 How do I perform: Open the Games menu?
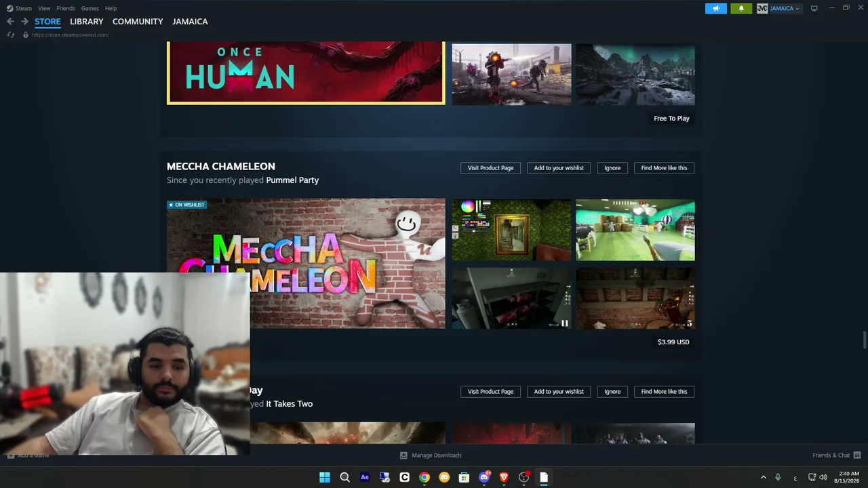click(x=90, y=8)
